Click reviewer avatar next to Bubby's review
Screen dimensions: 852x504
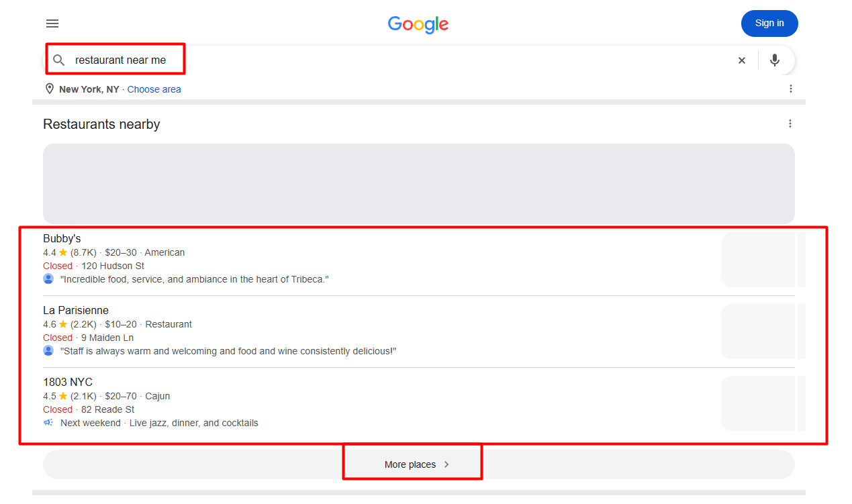(x=48, y=279)
